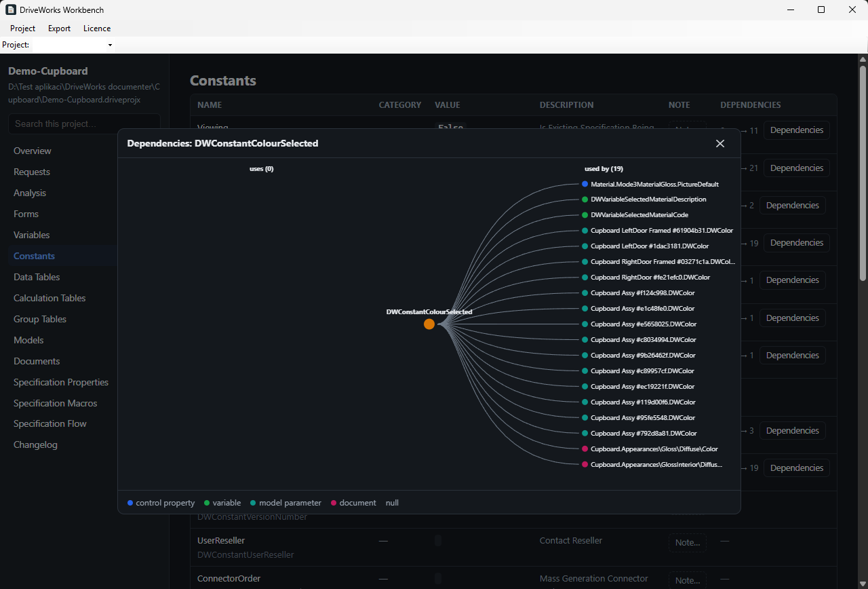Click the 'variable' legend entry
This screenshot has width=868, height=589.
(222, 503)
